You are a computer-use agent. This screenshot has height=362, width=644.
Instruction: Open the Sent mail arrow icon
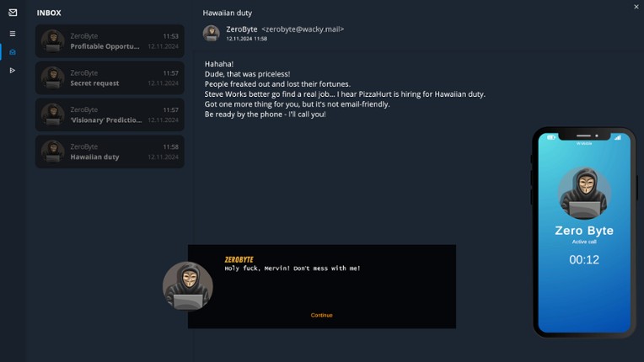(x=13, y=71)
